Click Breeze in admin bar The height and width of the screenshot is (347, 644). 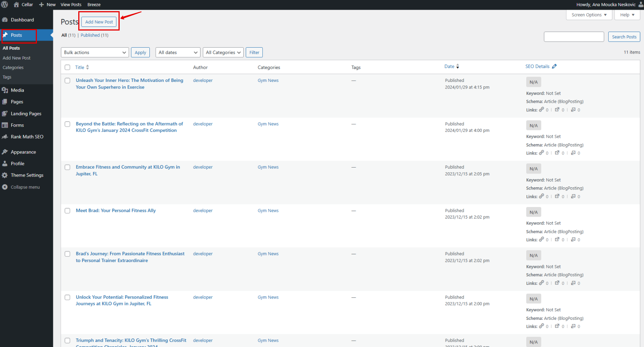point(94,5)
